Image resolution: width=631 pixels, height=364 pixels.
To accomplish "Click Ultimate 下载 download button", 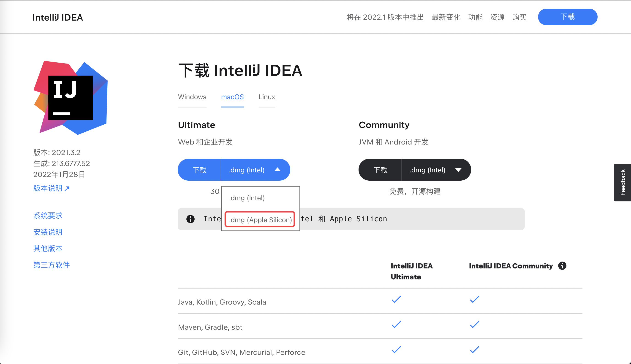I will (199, 170).
